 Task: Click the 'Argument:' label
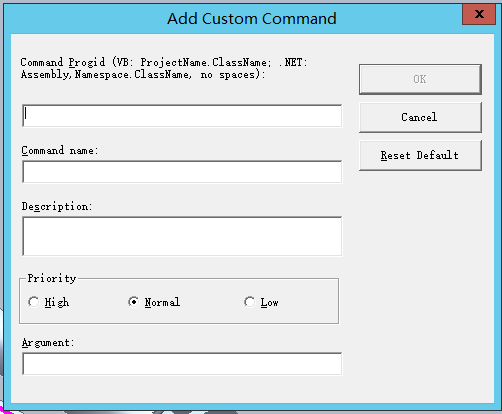coord(48,343)
